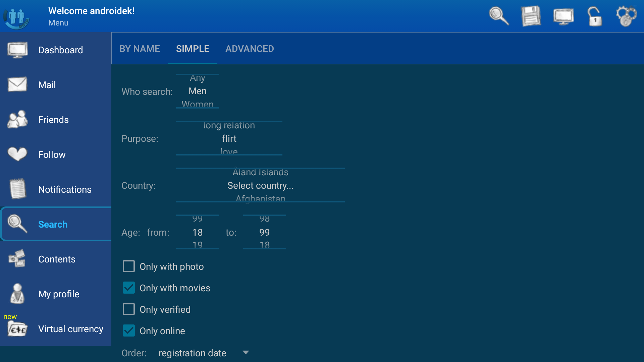This screenshot has height=362, width=644.
Task: Pick Women in Who search picker
Action: click(198, 104)
